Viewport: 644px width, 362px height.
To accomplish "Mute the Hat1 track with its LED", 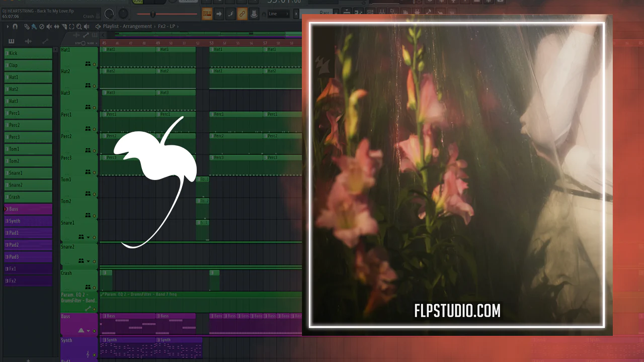I will pos(94,64).
